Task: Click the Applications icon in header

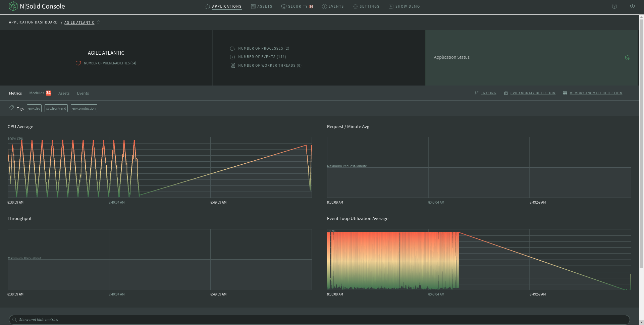Action: tap(208, 7)
